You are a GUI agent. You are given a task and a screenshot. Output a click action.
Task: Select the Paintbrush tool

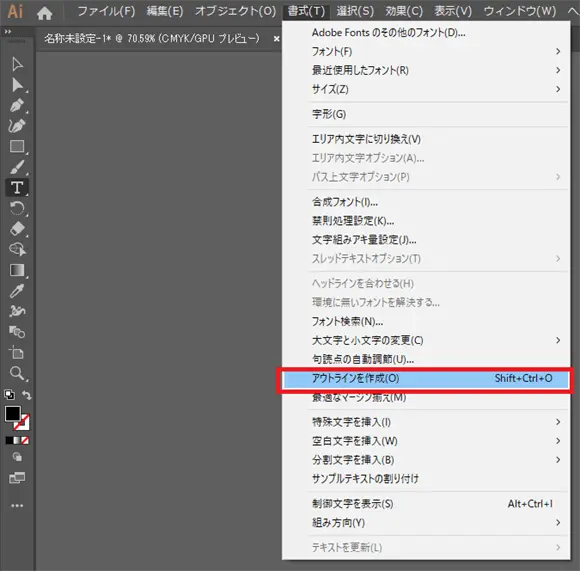(x=17, y=167)
